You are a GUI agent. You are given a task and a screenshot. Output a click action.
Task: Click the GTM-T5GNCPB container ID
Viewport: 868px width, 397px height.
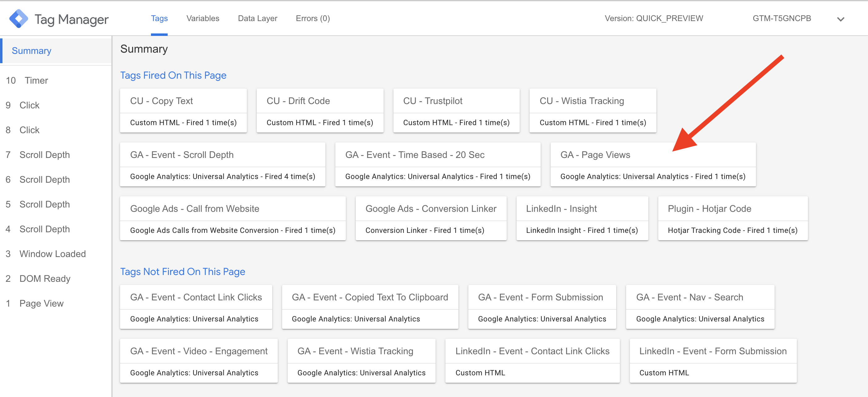pos(782,19)
